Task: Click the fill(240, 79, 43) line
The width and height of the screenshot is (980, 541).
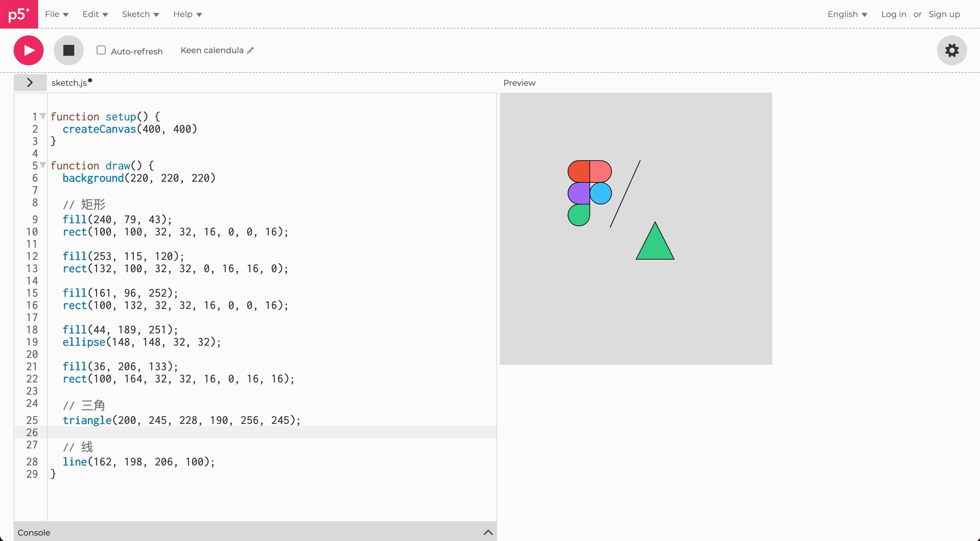Action: click(x=117, y=219)
